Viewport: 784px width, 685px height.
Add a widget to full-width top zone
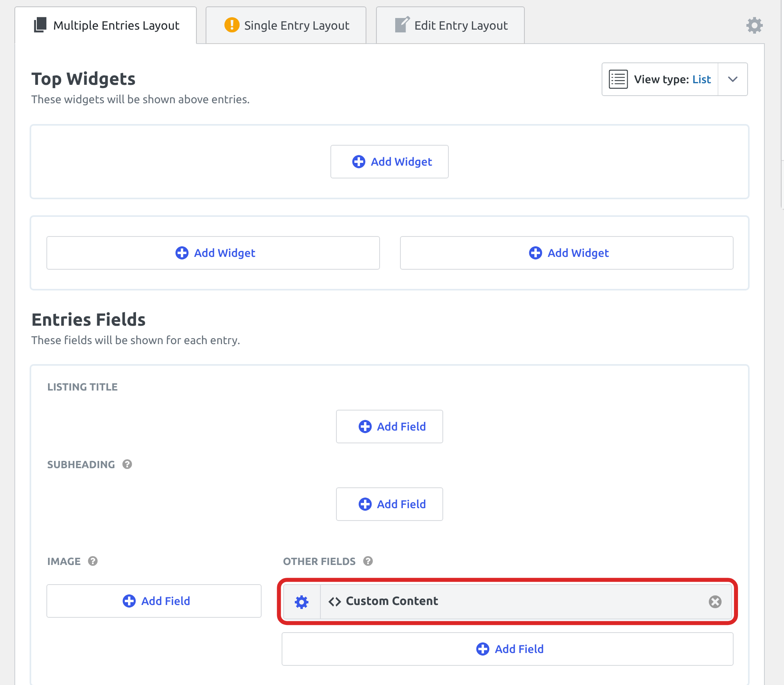[x=390, y=162]
